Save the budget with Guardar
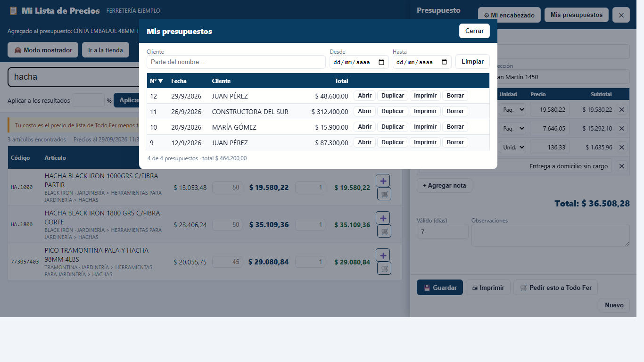The height and width of the screenshot is (362, 644). [x=440, y=288]
